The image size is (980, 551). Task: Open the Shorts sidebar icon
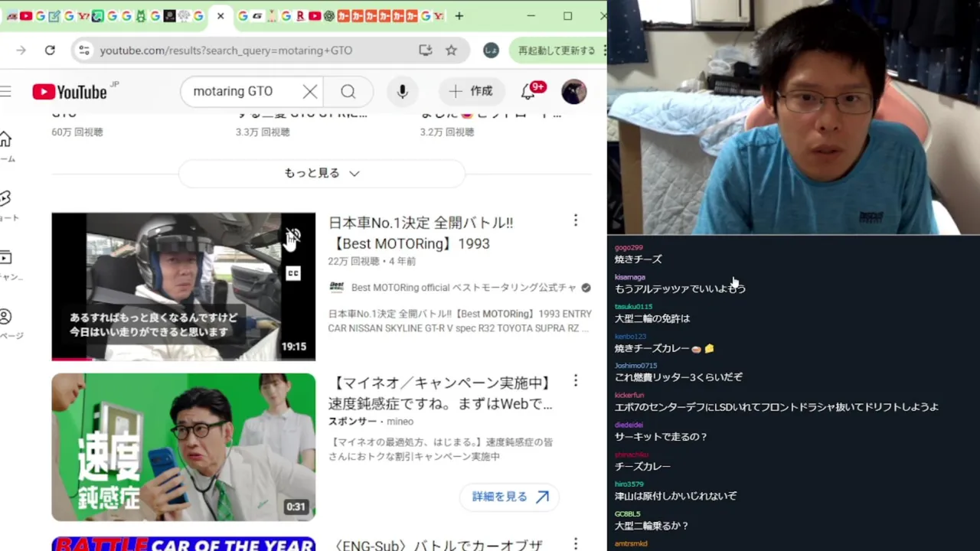coord(5,199)
